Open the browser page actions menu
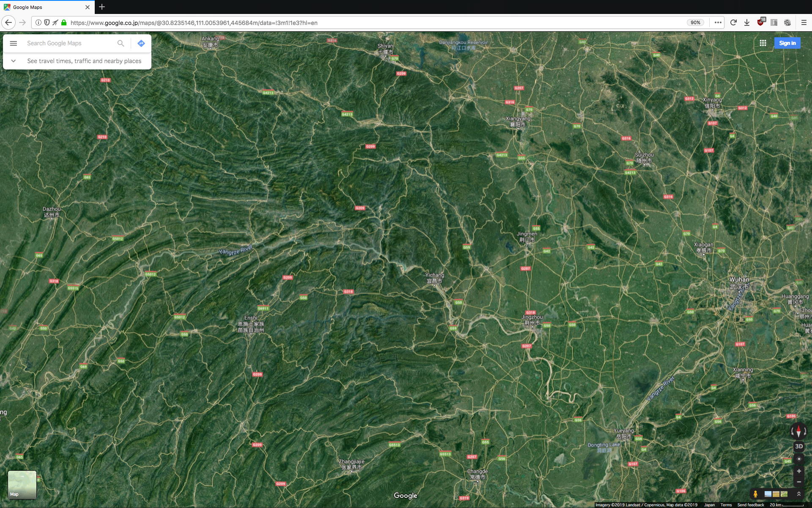The height and width of the screenshot is (508, 812). [718, 22]
